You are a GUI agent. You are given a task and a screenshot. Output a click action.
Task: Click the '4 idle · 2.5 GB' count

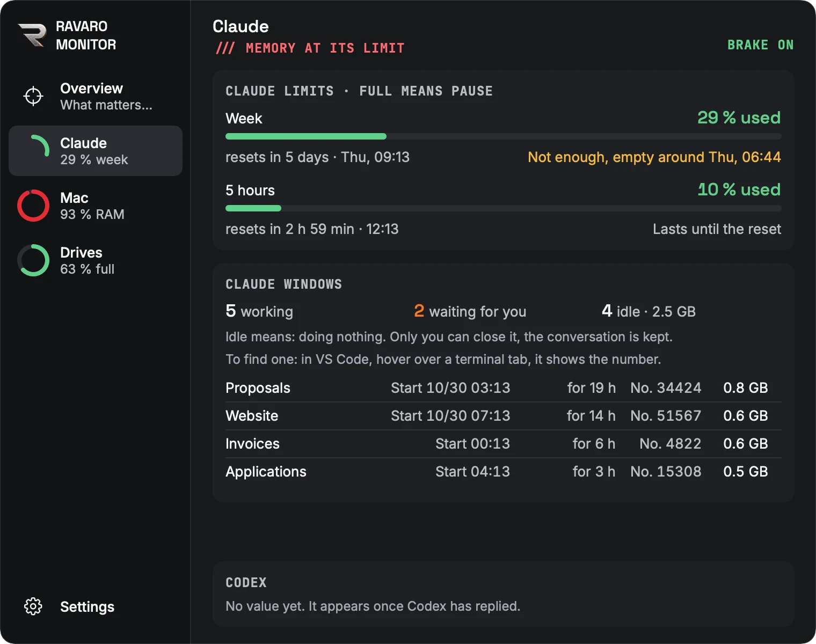(x=649, y=311)
